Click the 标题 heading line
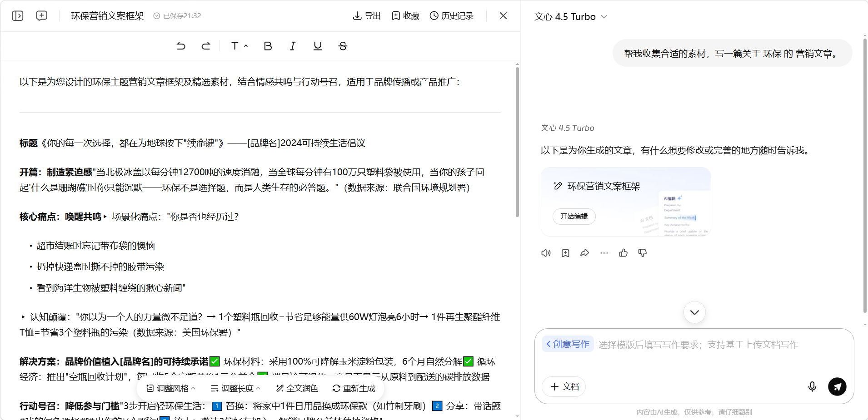This screenshot has height=420, width=868. pos(192,143)
